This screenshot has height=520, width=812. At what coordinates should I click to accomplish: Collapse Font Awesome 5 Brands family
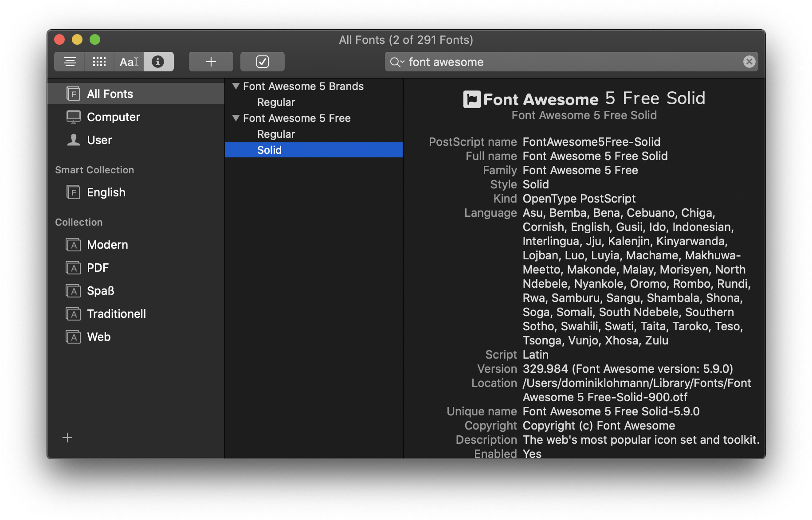(x=236, y=86)
